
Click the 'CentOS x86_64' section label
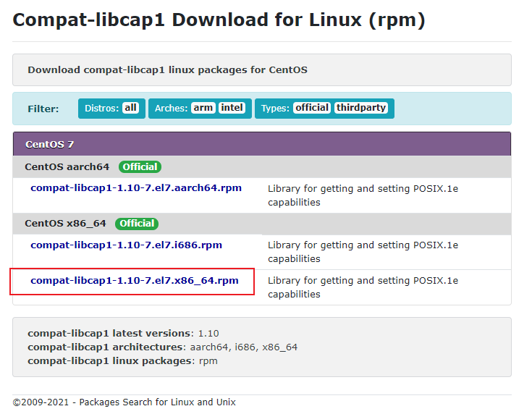click(65, 224)
